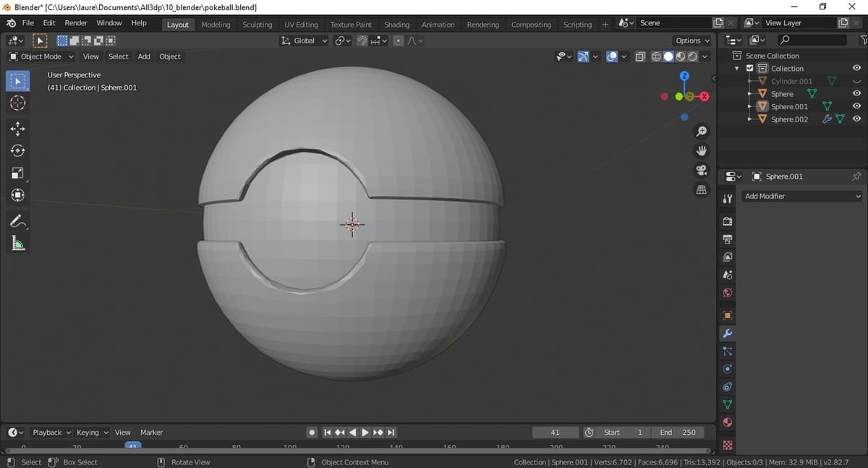The height and width of the screenshot is (468, 868).
Task: Open the Options dropdown
Action: pos(692,41)
